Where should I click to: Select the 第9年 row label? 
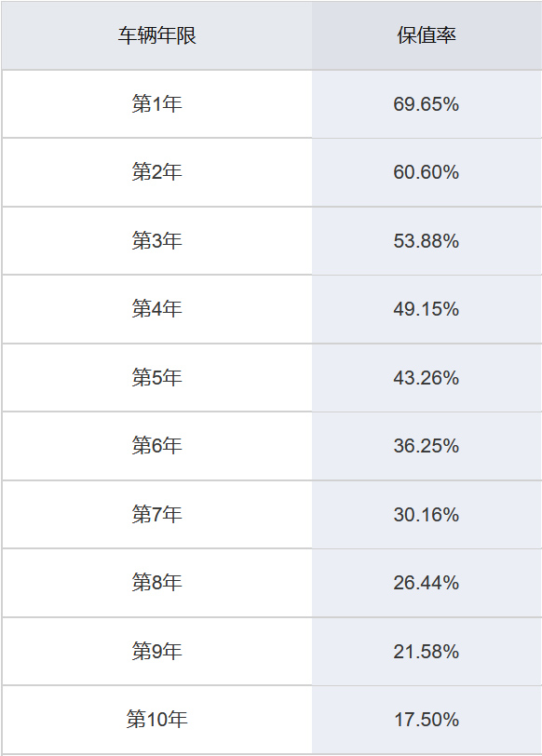[x=156, y=651]
